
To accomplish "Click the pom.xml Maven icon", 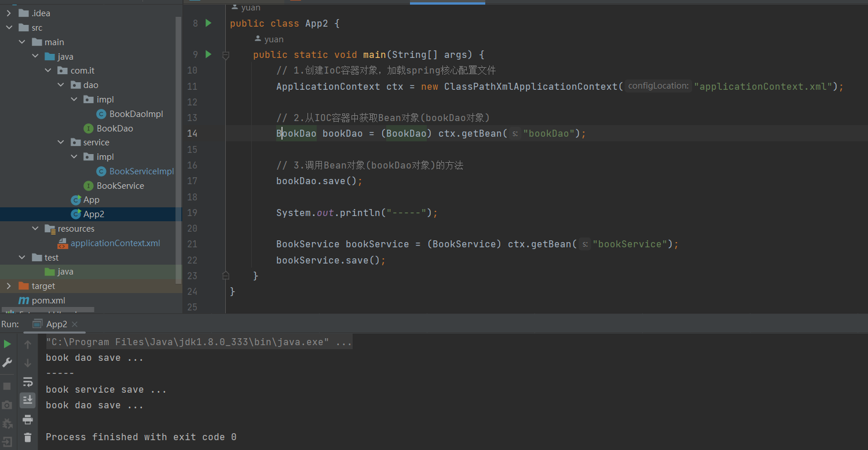I will [24, 301].
